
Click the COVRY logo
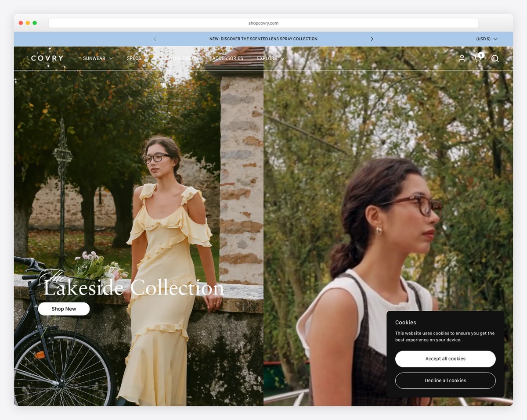point(47,58)
